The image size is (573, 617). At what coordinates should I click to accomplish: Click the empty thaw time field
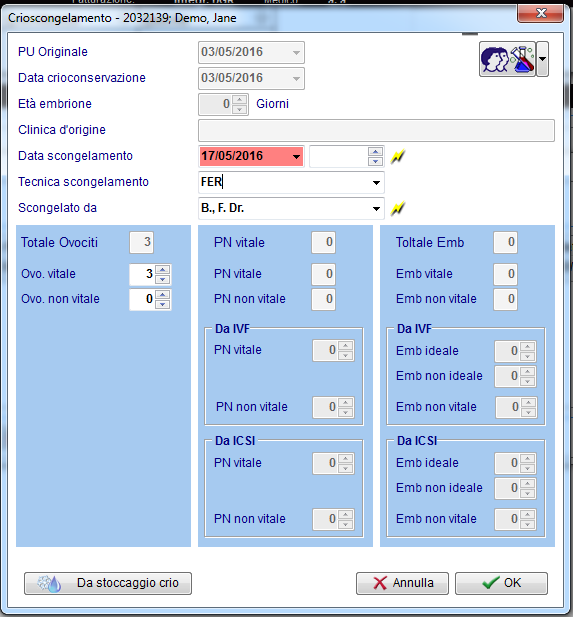339,157
